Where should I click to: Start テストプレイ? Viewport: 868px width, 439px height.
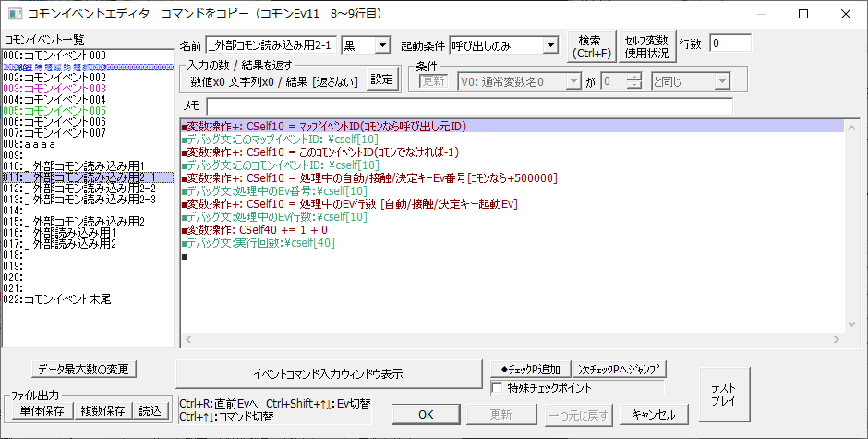point(723,394)
